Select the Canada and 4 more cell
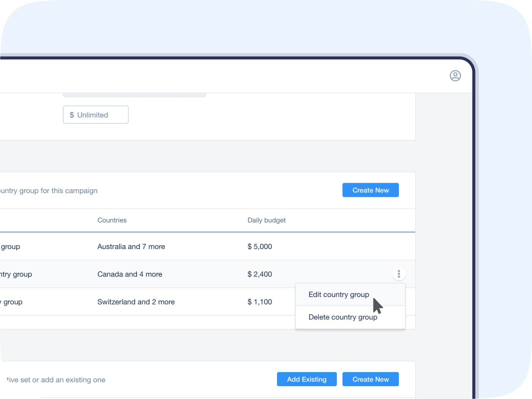This screenshot has height=399, width=532. click(130, 274)
